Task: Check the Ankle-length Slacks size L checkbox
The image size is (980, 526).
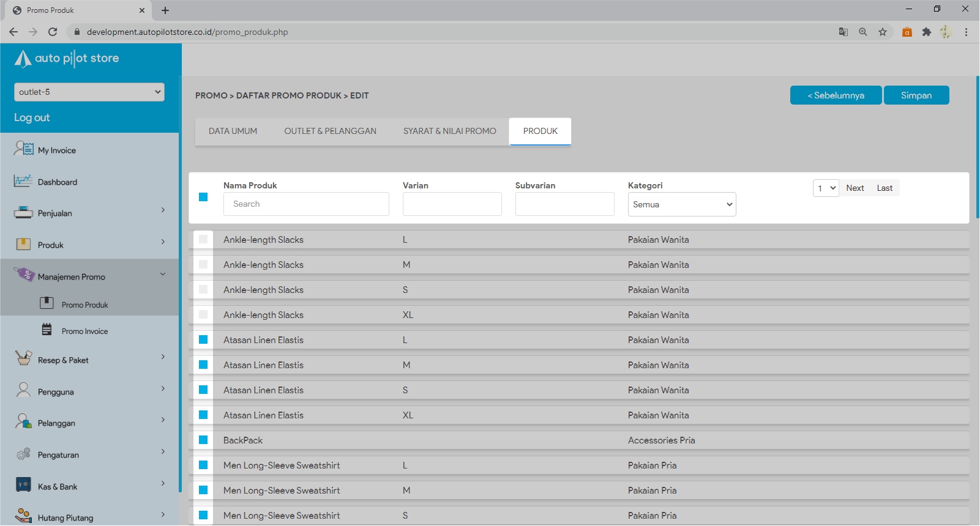Action: pos(203,239)
